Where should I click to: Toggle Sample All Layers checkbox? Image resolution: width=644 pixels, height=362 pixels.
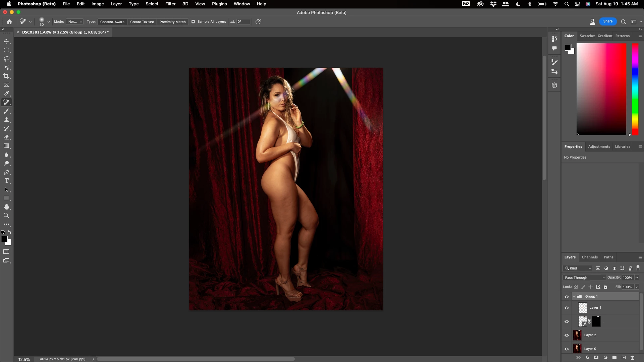click(193, 22)
